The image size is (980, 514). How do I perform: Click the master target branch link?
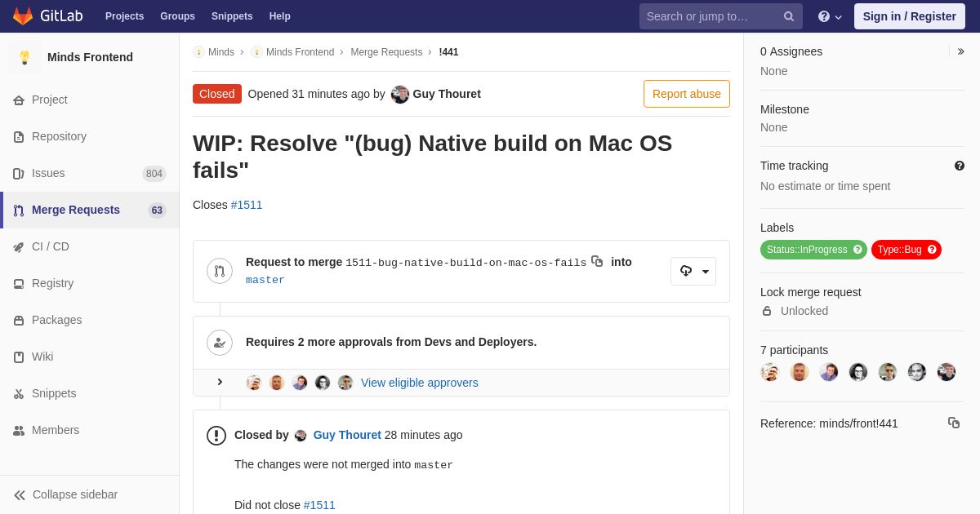pyautogui.click(x=265, y=280)
